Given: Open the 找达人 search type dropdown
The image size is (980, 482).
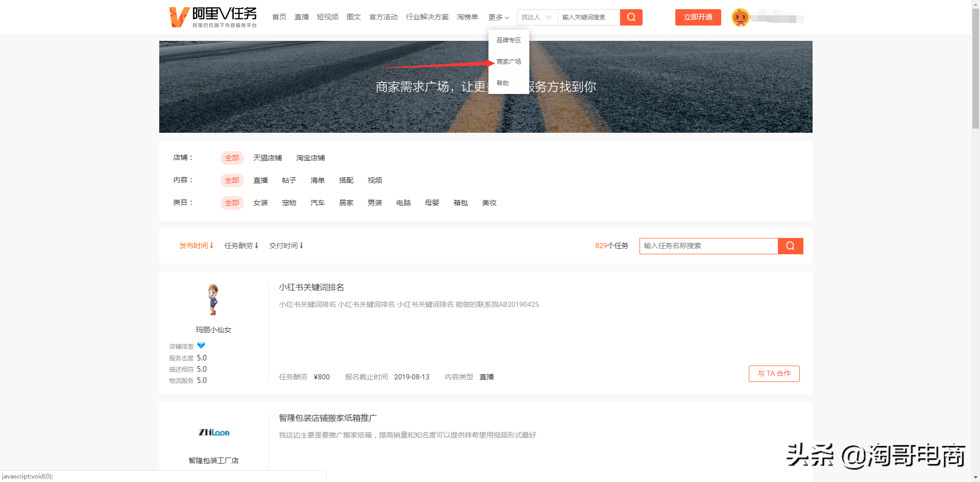Looking at the screenshot, I should point(537,17).
